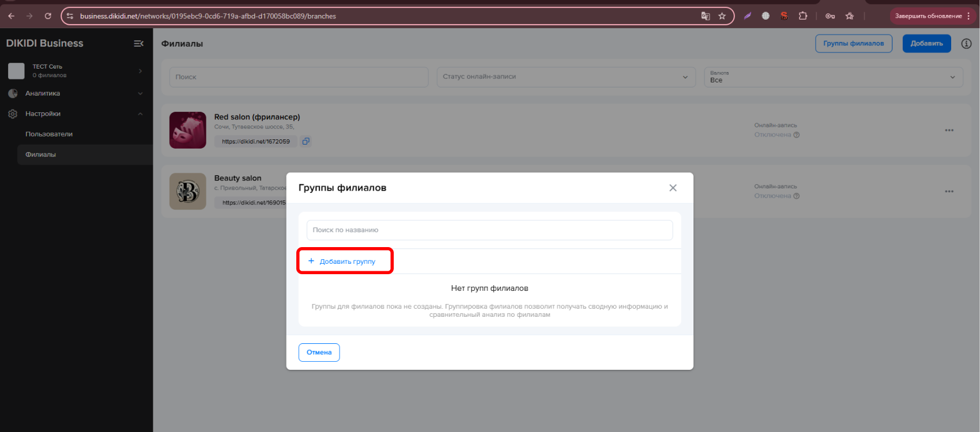The height and width of the screenshot is (432, 980).
Task: Bookmark this page using the star icon
Action: [x=722, y=16]
